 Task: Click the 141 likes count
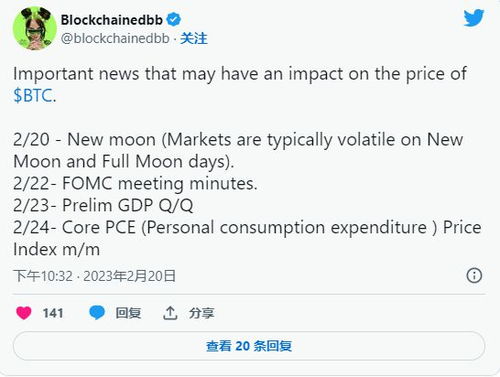coord(53,313)
